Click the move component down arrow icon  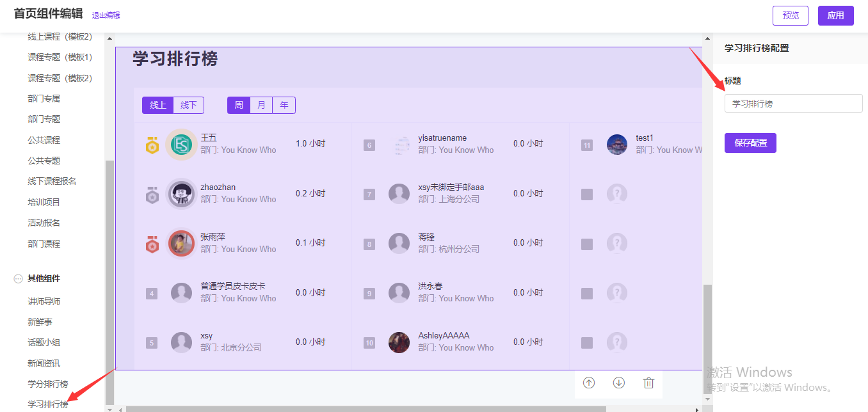coord(618,383)
